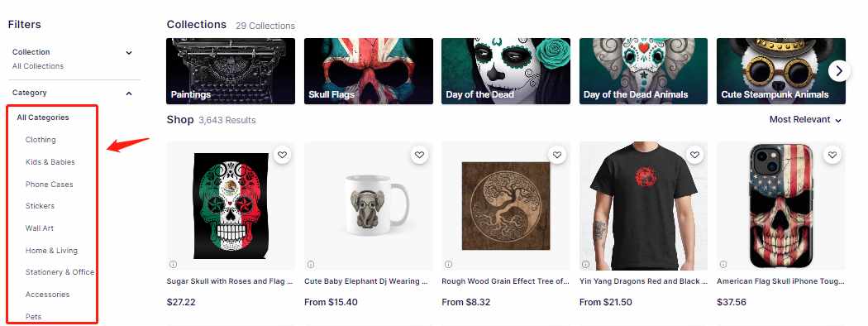Click info icon on American Flag Skull case
The width and height of the screenshot is (868, 326).
[x=723, y=264]
